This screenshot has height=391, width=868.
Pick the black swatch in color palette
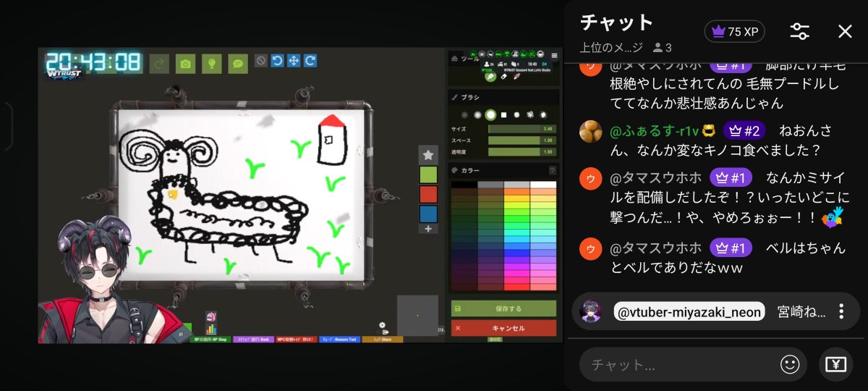pos(464,185)
